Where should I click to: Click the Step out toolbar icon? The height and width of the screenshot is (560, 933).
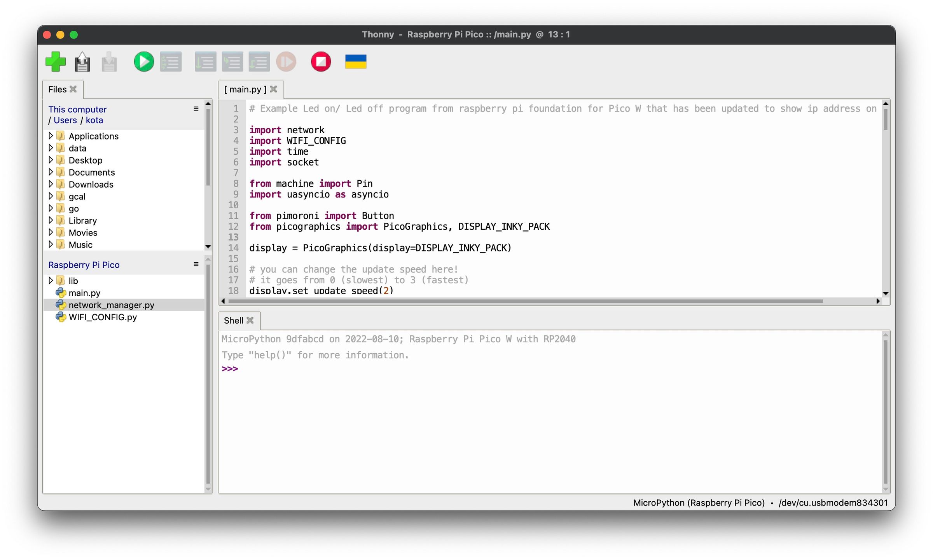[x=259, y=62]
